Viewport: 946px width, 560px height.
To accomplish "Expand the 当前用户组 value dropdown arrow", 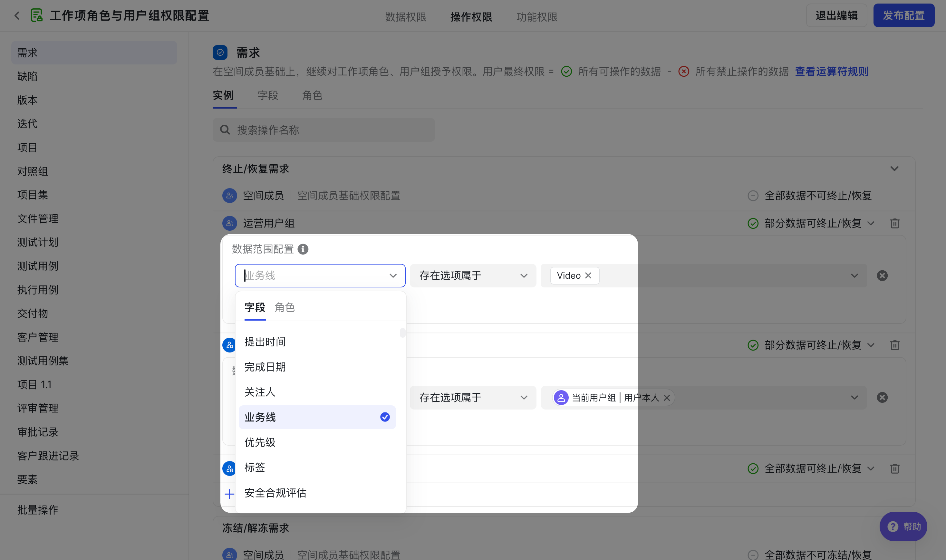I will [x=854, y=397].
